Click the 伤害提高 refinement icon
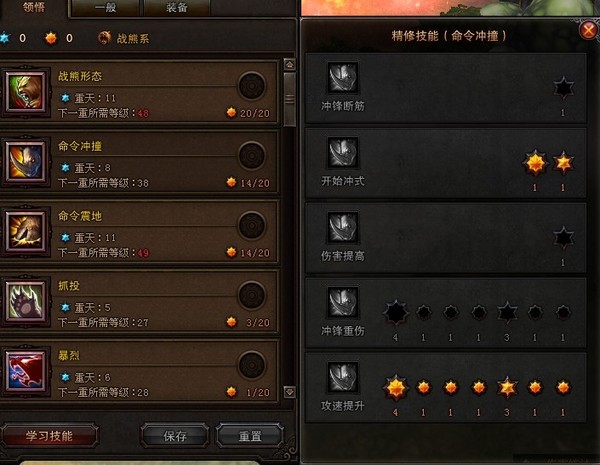 343,228
